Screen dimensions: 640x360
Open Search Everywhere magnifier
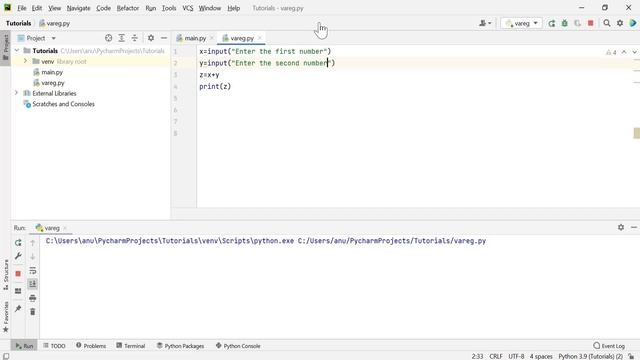coord(607,24)
